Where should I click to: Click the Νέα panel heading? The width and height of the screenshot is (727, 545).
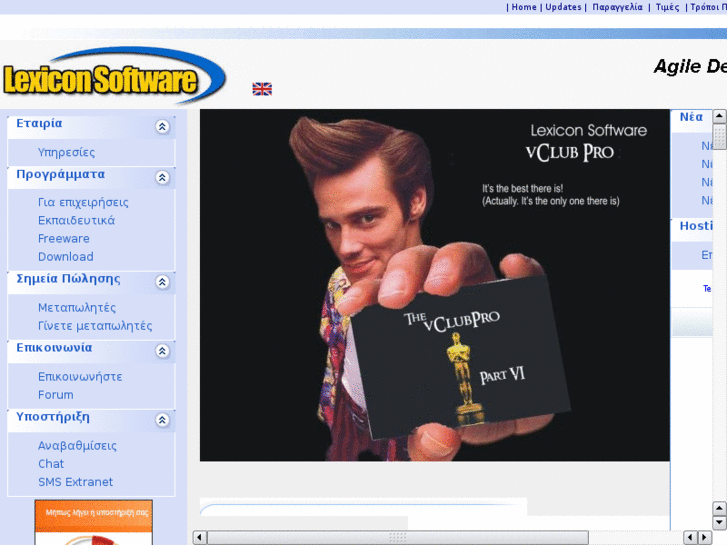tap(691, 117)
